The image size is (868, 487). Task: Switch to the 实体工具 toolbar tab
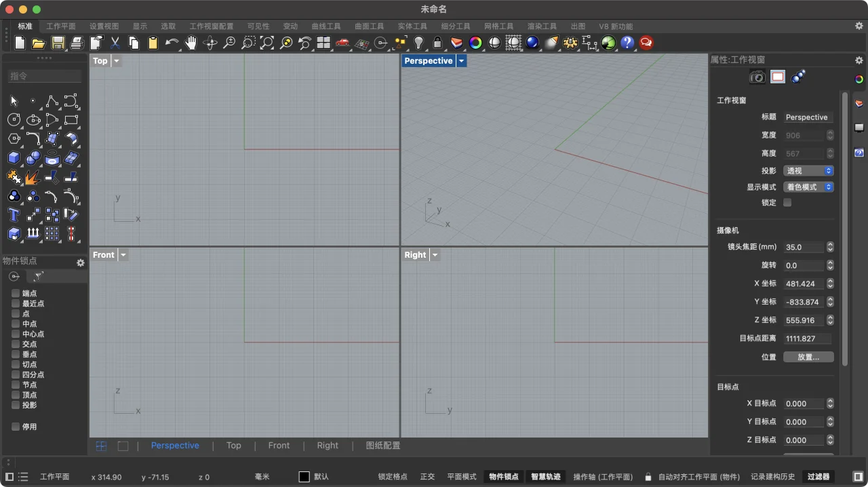pos(412,26)
